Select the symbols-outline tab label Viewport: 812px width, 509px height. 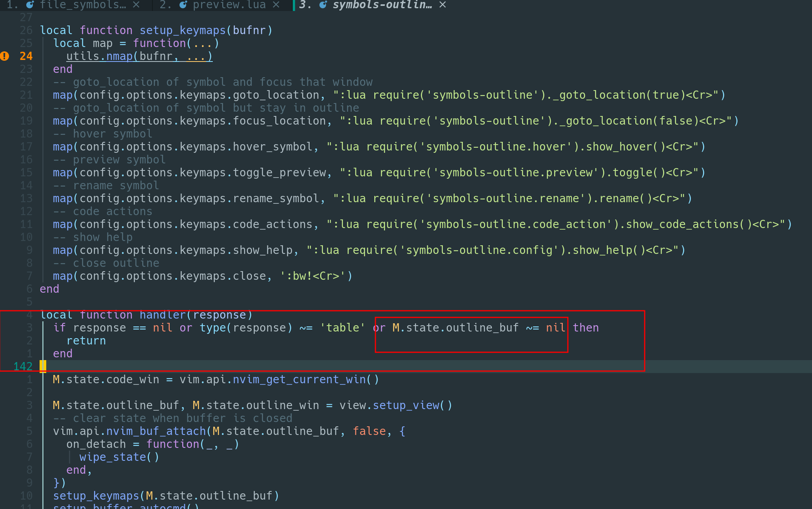click(x=382, y=5)
